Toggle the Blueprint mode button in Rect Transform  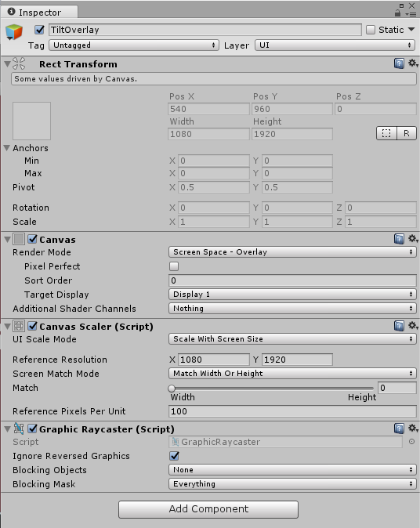(x=386, y=133)
